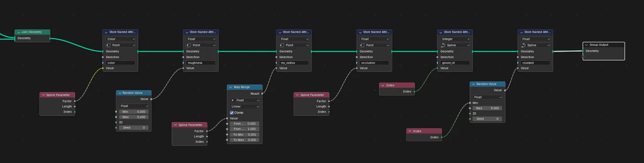Open the Point domain dropdown in the my_radius node
Viewport: 644px width, 163px height.
coord(294,45)
